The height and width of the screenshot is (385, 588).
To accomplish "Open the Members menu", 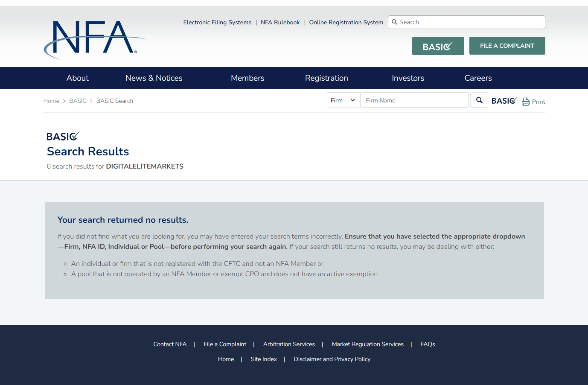I will (x=247, y=78).
